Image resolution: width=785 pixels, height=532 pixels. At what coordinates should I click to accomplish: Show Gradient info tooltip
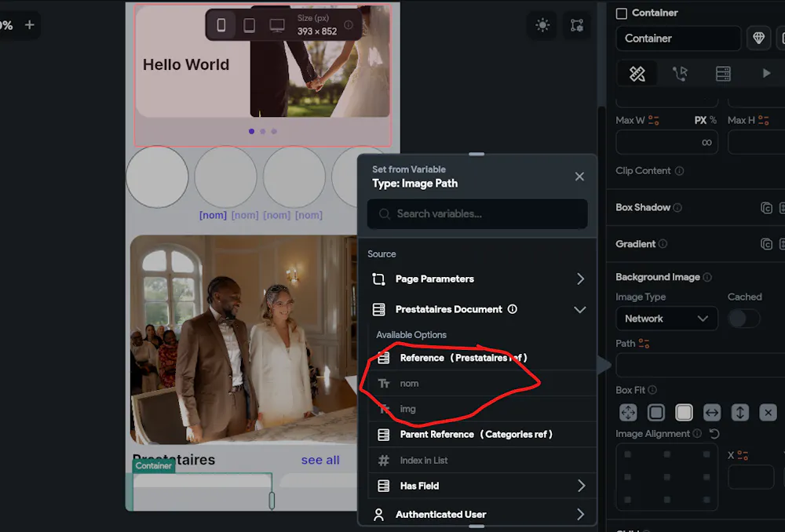663,244
